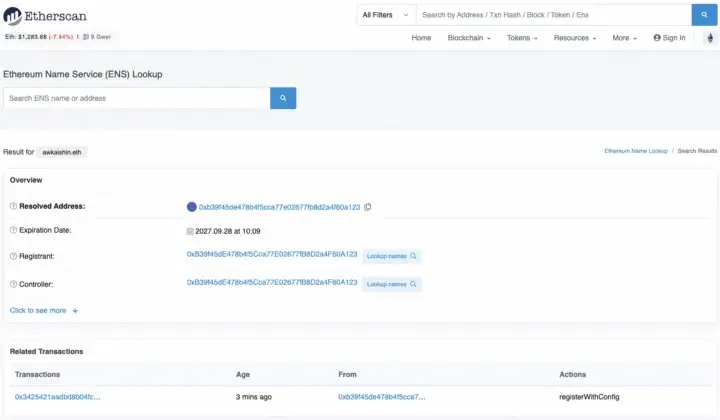This screenshot has width=720, height=420.
Task: Click Resolved Address help icon
Action: pos(13,207)
